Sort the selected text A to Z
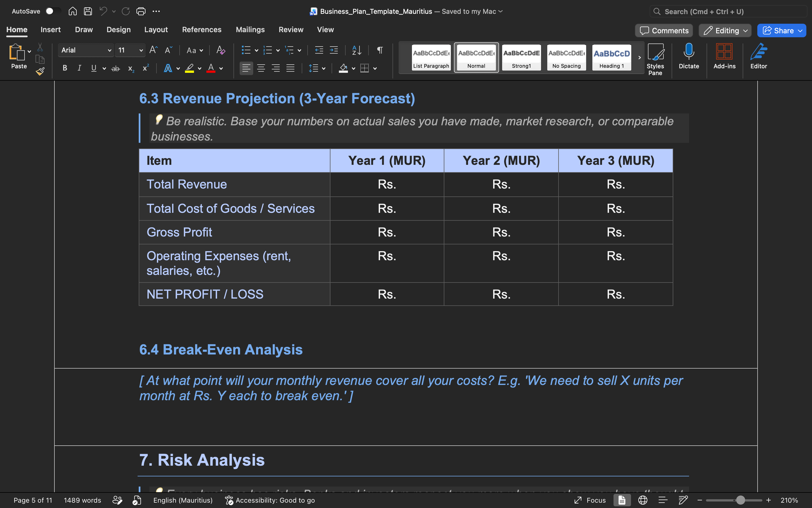The width and height of the screenshot is (812, 508). pyautogui.click(x=357, y=50)
